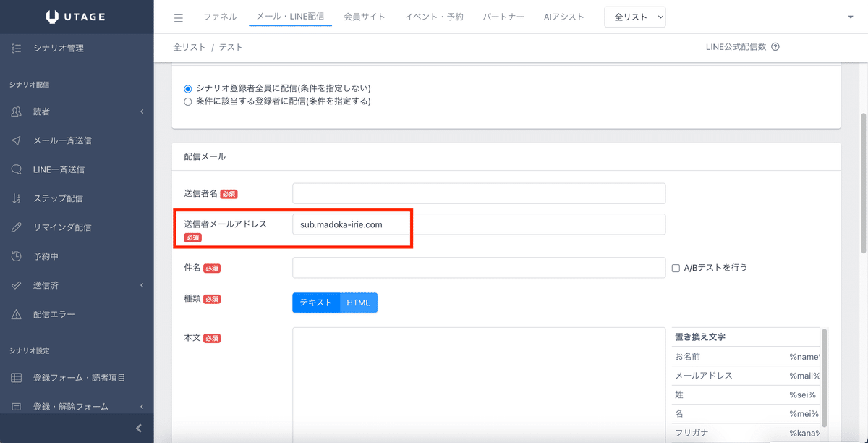Open the ファネル tab

pos(220,17)
